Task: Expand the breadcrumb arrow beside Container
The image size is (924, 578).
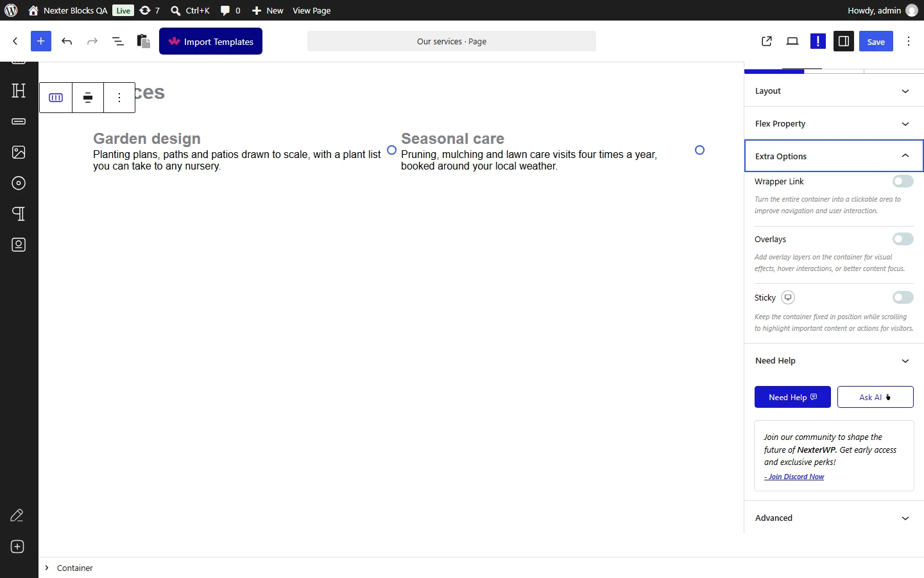Action: tap(47, 568)
